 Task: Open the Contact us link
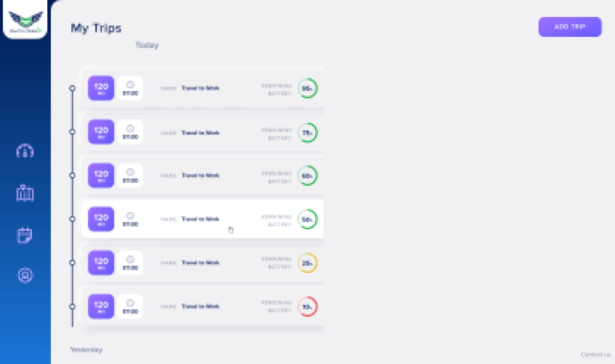pos(595,355)
